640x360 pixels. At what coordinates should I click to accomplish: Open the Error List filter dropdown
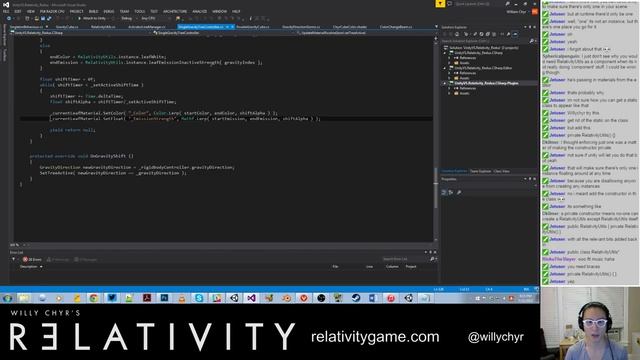(14, 259)
